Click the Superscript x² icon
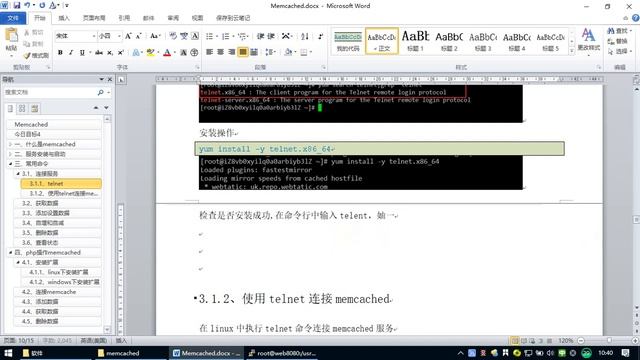The image size is (640, 360). click(x=121, y=52)
